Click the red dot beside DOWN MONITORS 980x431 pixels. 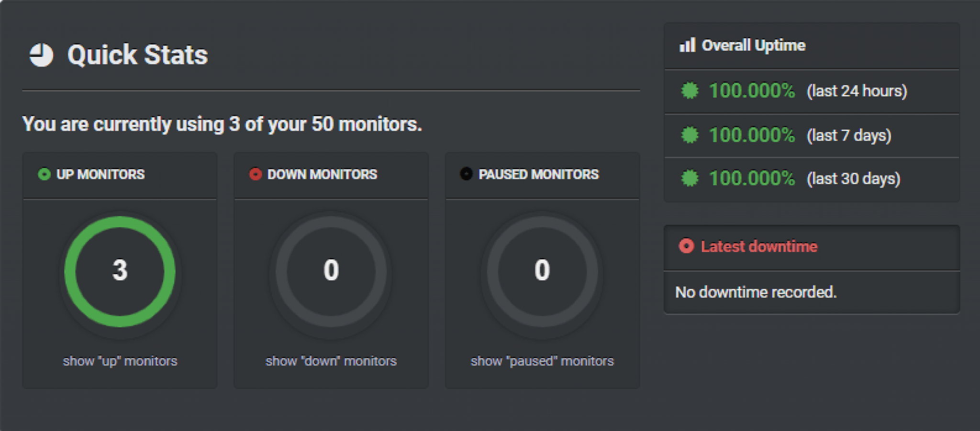(x=256, y=174)
